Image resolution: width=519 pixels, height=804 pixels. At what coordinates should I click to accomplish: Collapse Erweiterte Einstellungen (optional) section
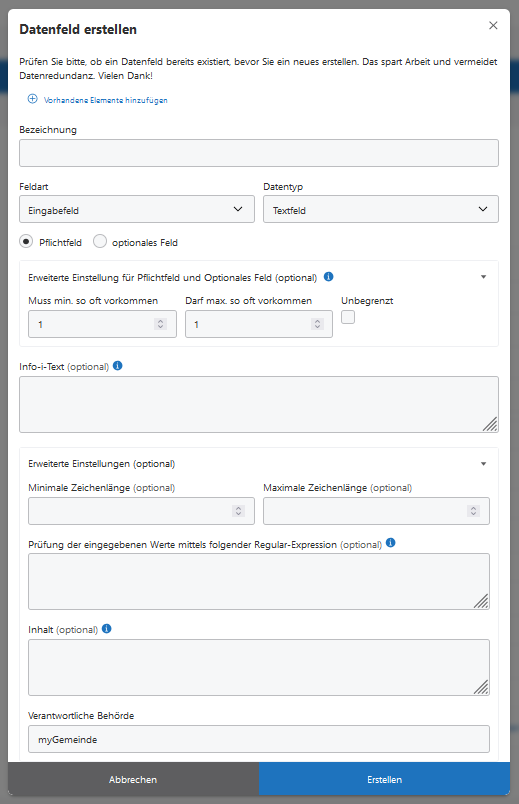tap(484, 464)
